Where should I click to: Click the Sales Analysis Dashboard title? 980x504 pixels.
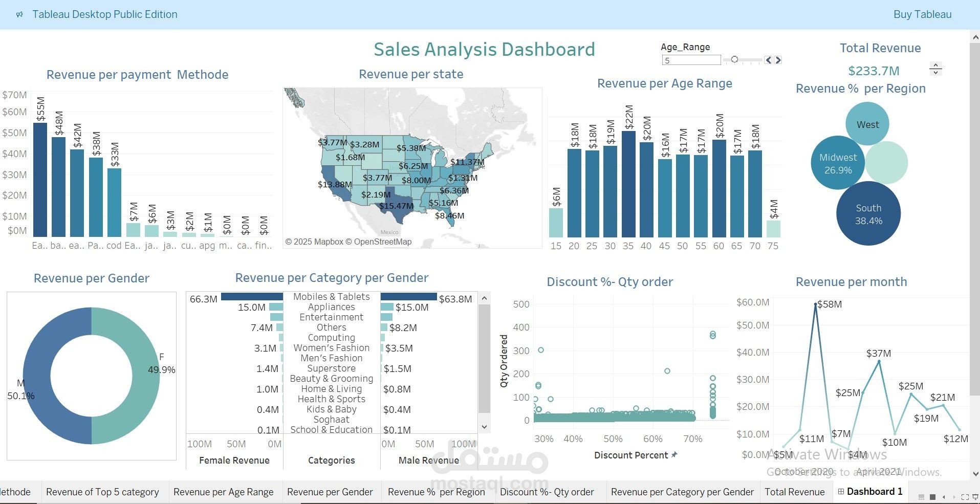pyautogui.click(x=484, y=50)
